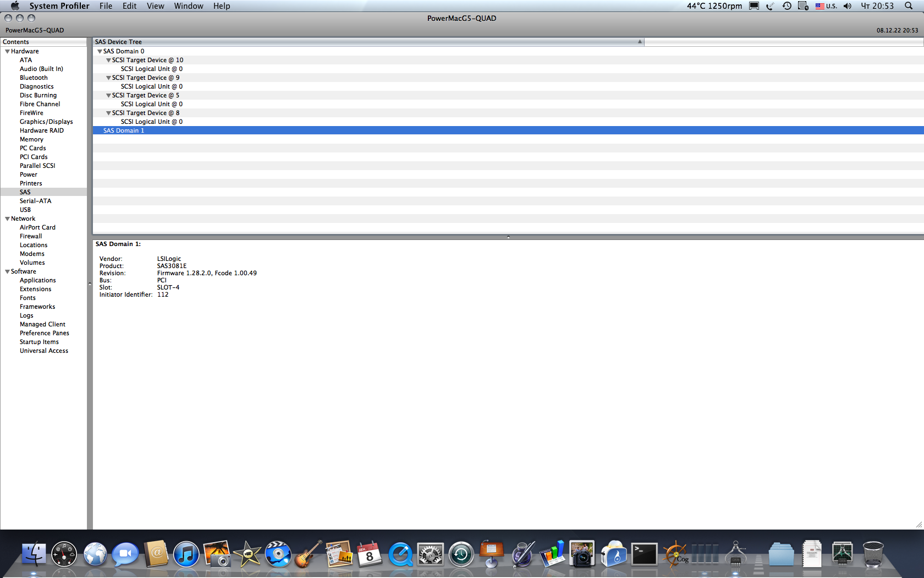Open the U.S. input source menu
The image size is (924, 578).
826,6
